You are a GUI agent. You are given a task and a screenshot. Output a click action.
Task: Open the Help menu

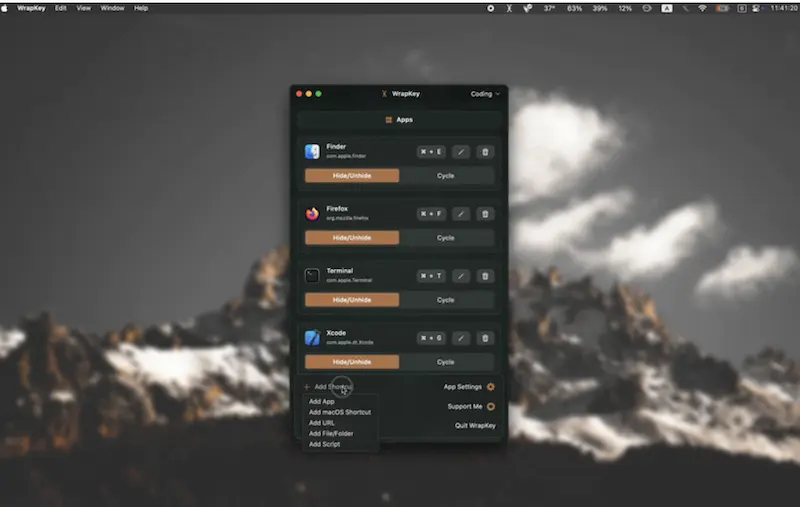[141, 8]
